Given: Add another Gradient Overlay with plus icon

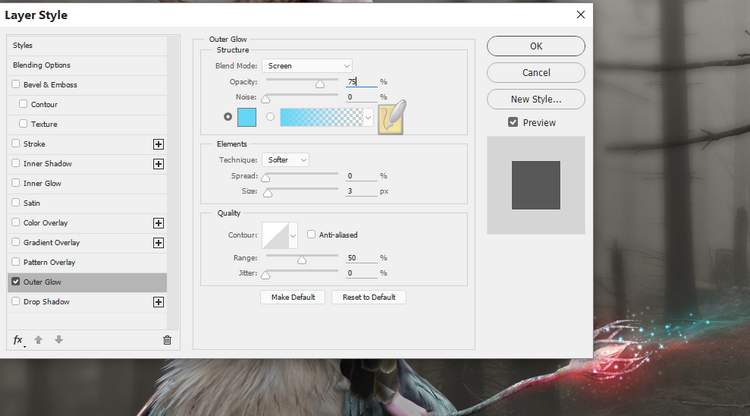Looking at the screenshot, I should coord(158,243).
